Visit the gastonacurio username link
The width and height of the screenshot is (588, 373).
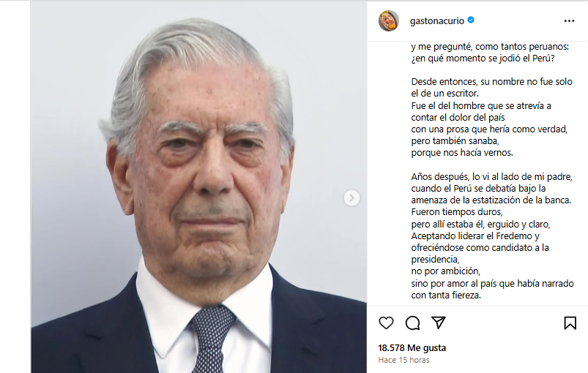pos(437,21)
